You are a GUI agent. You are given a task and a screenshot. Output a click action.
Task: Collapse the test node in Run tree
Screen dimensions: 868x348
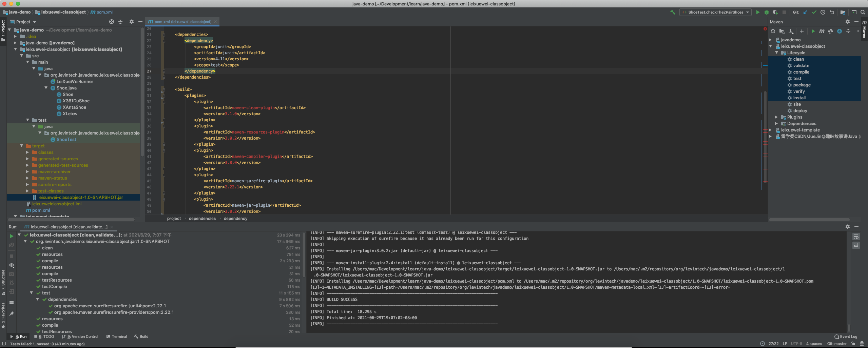pyautogui.click(x=31, y=293)
